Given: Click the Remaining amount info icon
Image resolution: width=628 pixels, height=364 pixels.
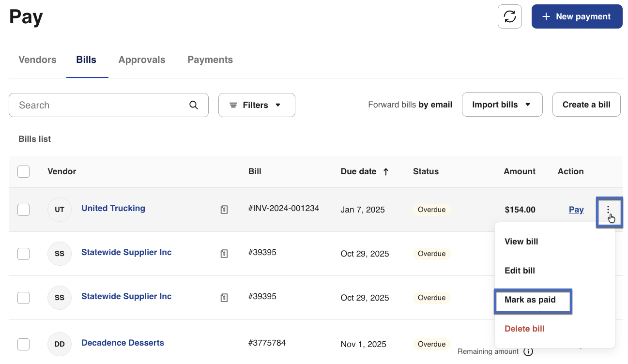Looking at the screenshot, I should (528, 352).
